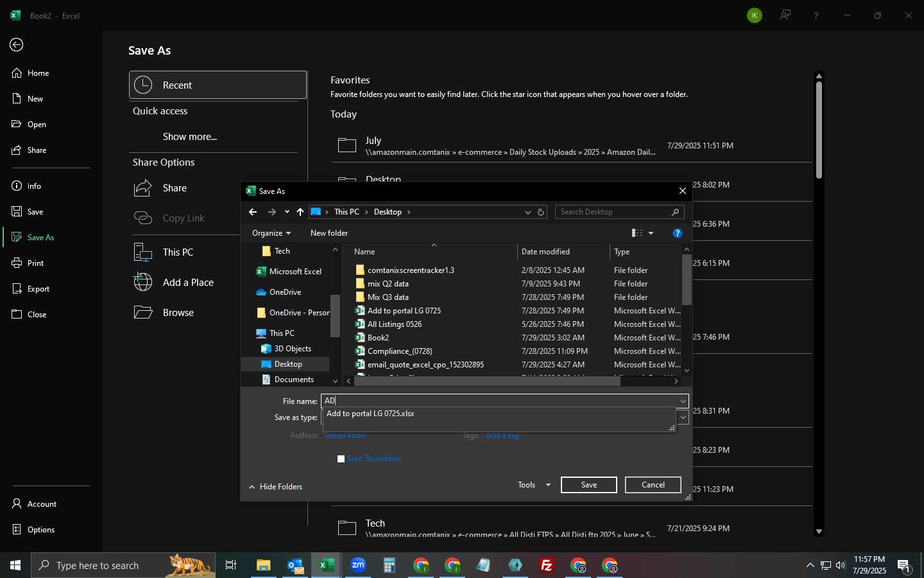Open the recent locations dropdown arrow
This screenshot has width=924, height=578.
pyautogui.click(x=287, y=212)
